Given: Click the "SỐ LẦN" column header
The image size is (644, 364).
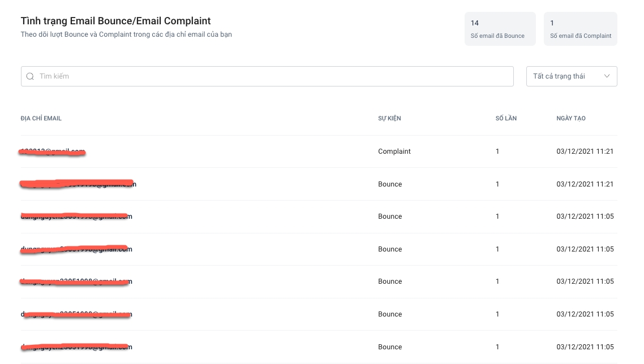Looking at the screenshot, I should (x=506, y=119).
